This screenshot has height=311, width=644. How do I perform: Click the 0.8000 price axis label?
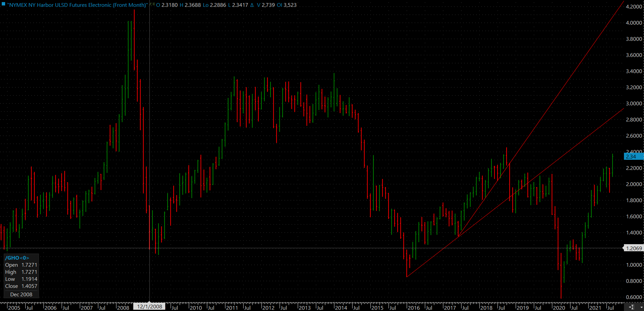[x=634, y=281]
